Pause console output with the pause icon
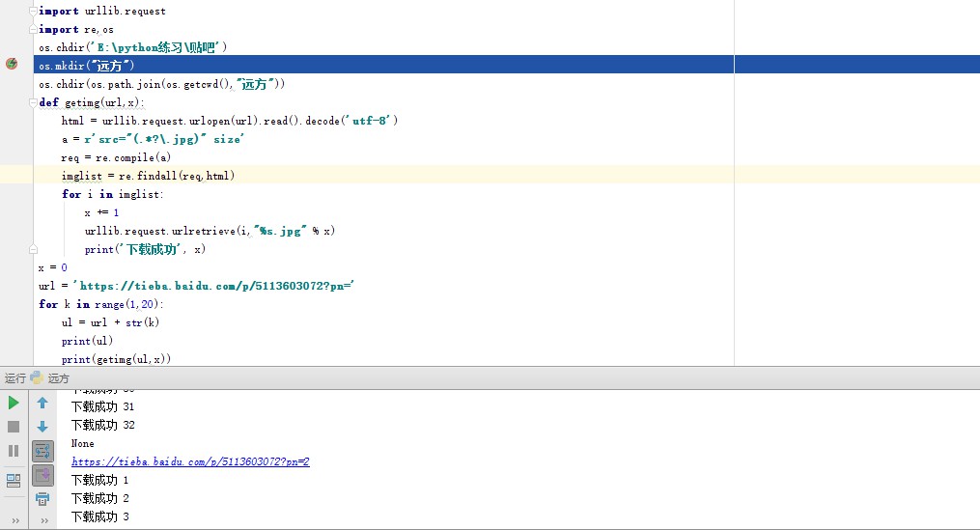This screenshot has width=980, height=530. tap(14, 451)
